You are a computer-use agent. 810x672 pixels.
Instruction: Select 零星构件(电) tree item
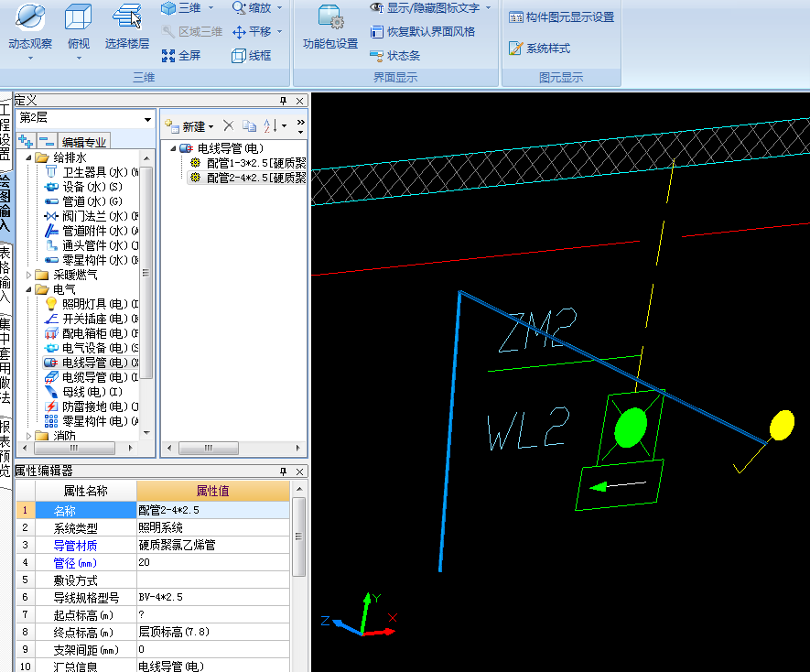point(92,421)
